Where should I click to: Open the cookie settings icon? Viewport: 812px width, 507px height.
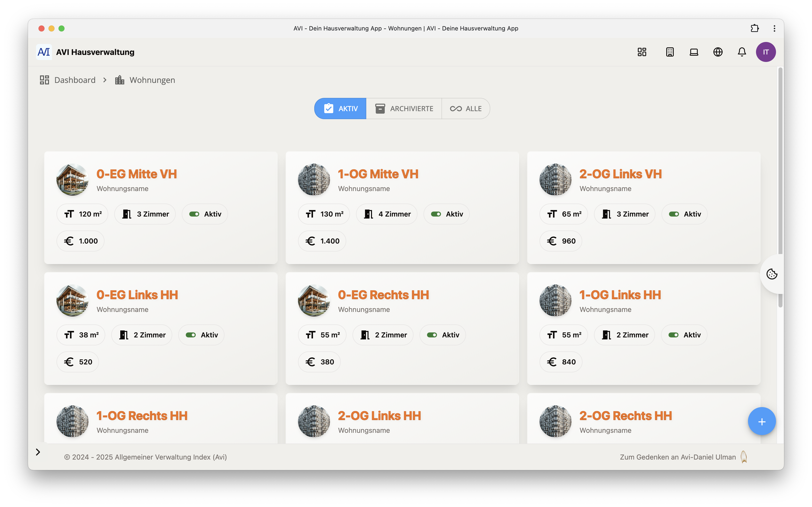[x=772, y=274]
